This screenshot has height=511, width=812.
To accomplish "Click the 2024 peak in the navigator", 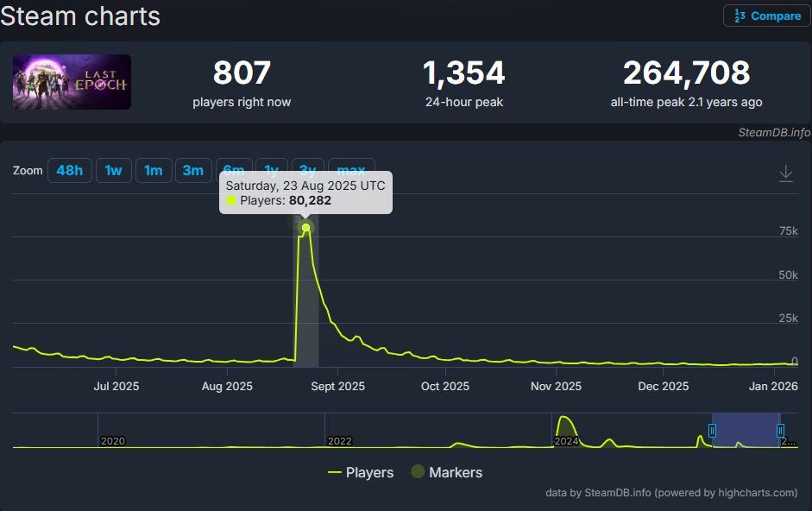I will [x=565, y=421].
